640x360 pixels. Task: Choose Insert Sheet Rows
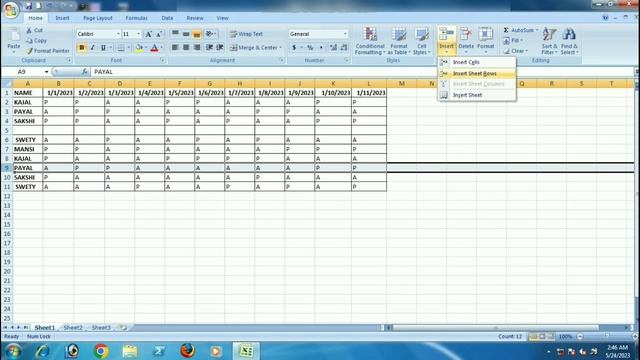coord(477,73)
